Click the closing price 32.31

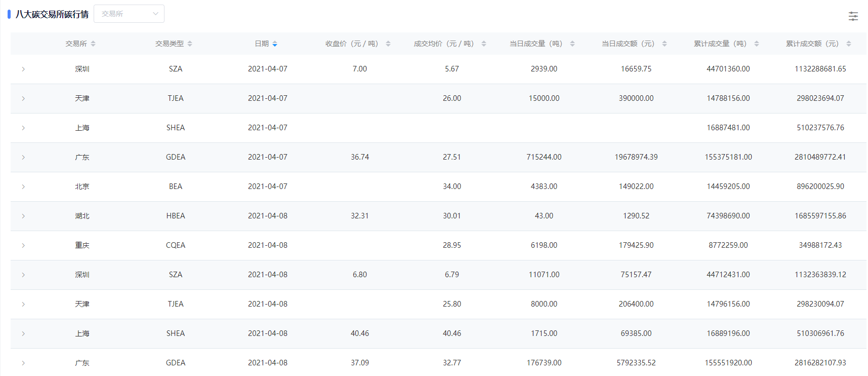tap(360, 216)
